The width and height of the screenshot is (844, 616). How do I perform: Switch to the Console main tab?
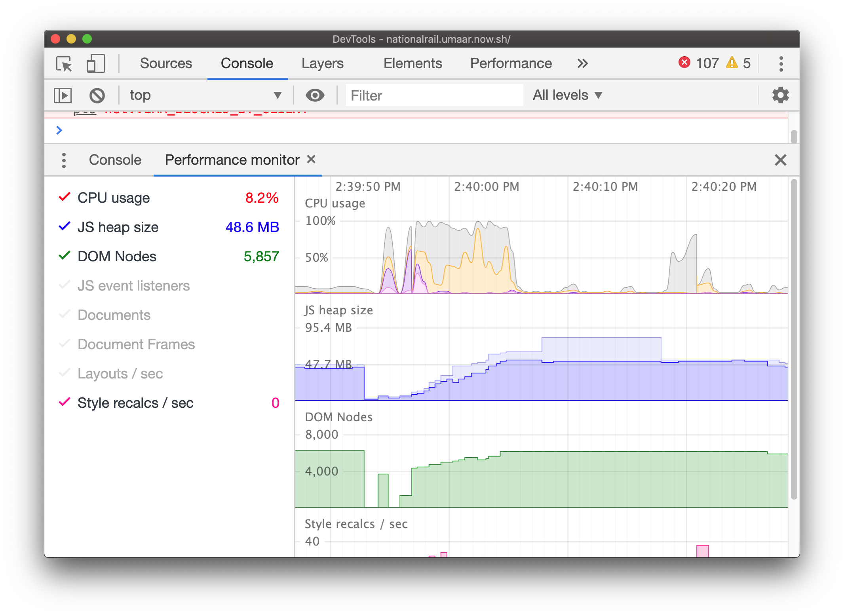point(247,63)
